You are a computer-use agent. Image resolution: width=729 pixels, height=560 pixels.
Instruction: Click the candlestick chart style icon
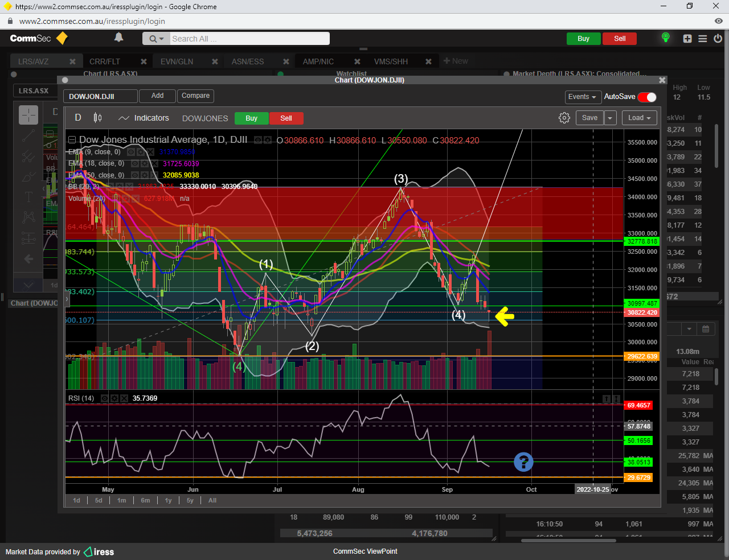coord(97,118)
